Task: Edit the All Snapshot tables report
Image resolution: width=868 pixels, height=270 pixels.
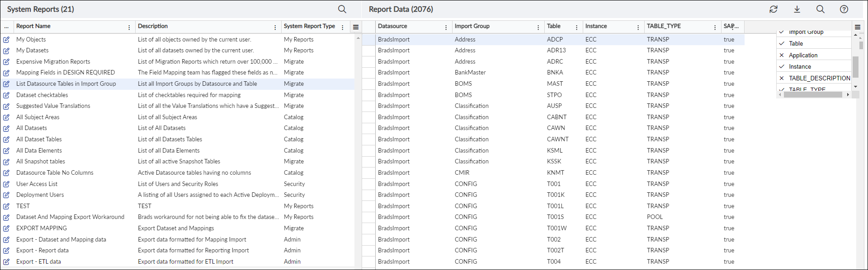Action: [x=6, y=162]
